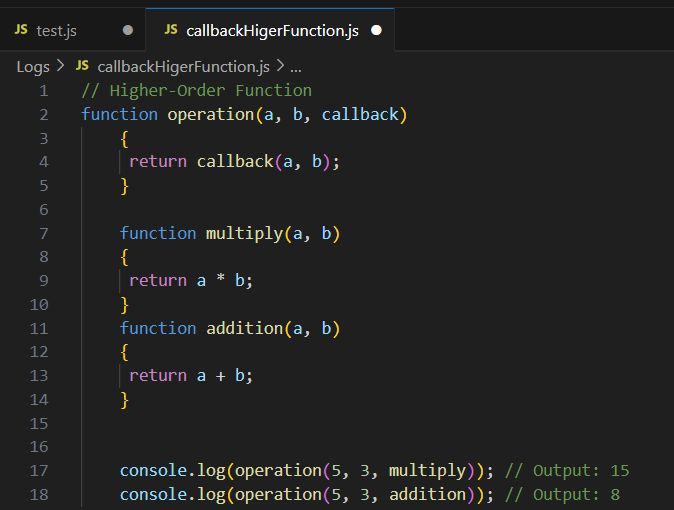Click 'return a + b;' statement
Screen dimensions: 674x510
(x=191, y=375)
